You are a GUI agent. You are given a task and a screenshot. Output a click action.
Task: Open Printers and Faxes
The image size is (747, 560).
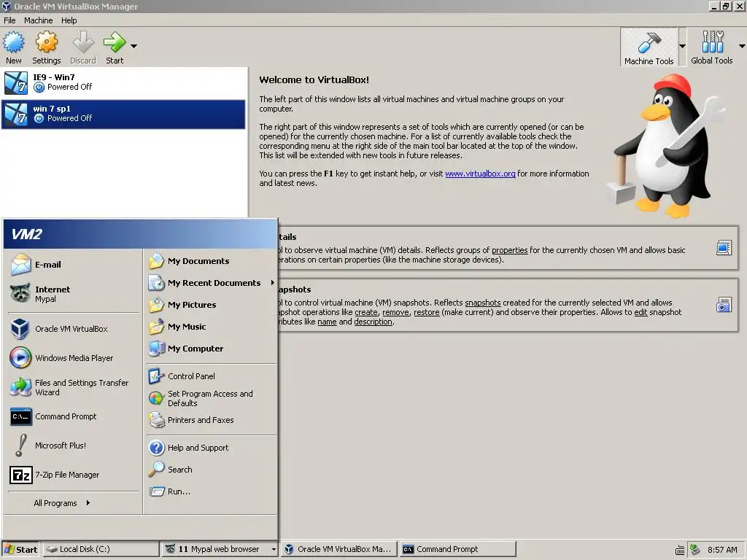coord(211,420)
